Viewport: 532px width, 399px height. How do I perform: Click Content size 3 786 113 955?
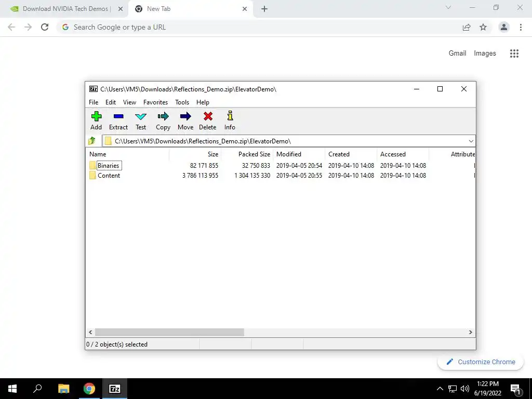(x=200, y=176)
